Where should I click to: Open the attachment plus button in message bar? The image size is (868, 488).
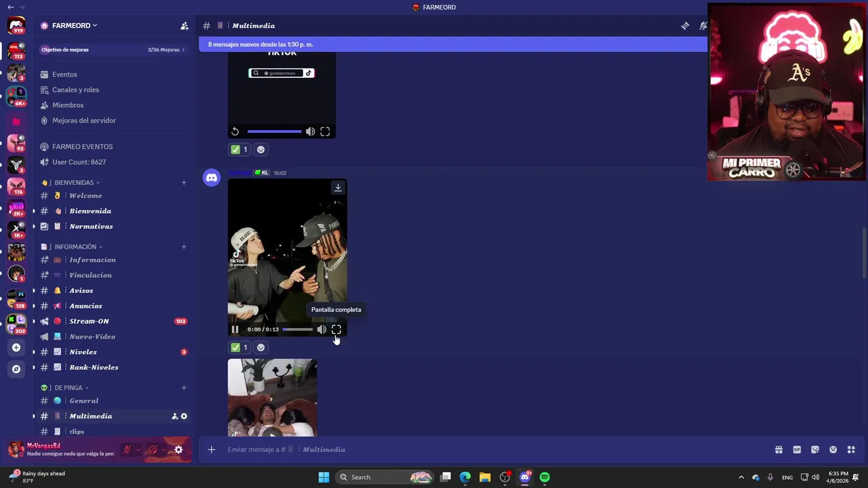(x=212, y=449)
